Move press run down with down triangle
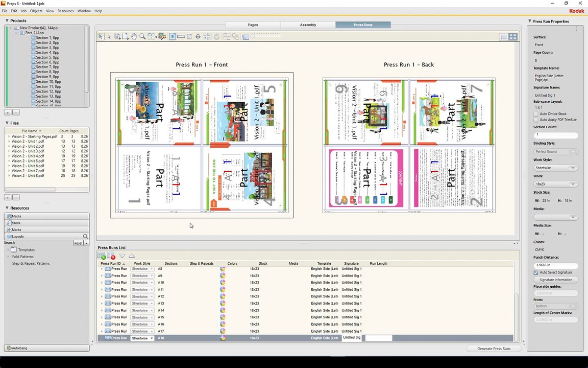The image size is (588, 368). click(x=122, y=256)
